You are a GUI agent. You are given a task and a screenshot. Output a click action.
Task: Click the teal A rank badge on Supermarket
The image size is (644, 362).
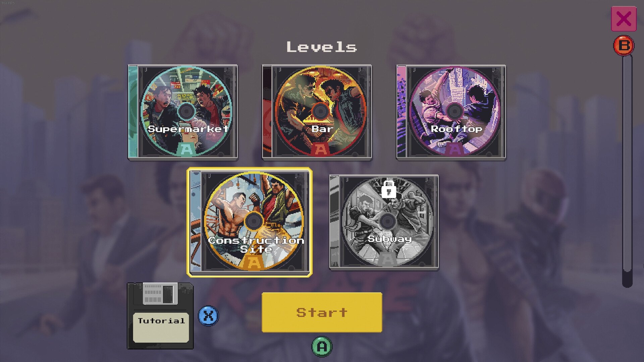coord(186,149)
